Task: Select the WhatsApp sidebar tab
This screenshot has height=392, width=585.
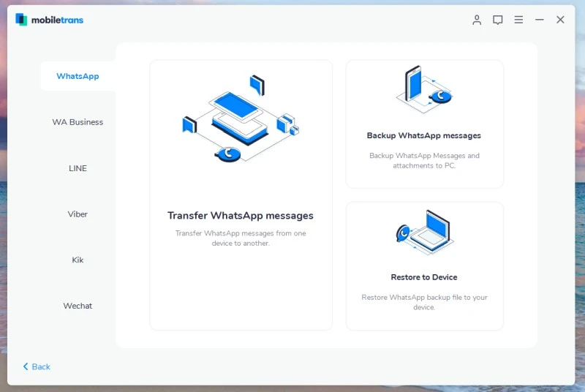Action: pos(78,76)
